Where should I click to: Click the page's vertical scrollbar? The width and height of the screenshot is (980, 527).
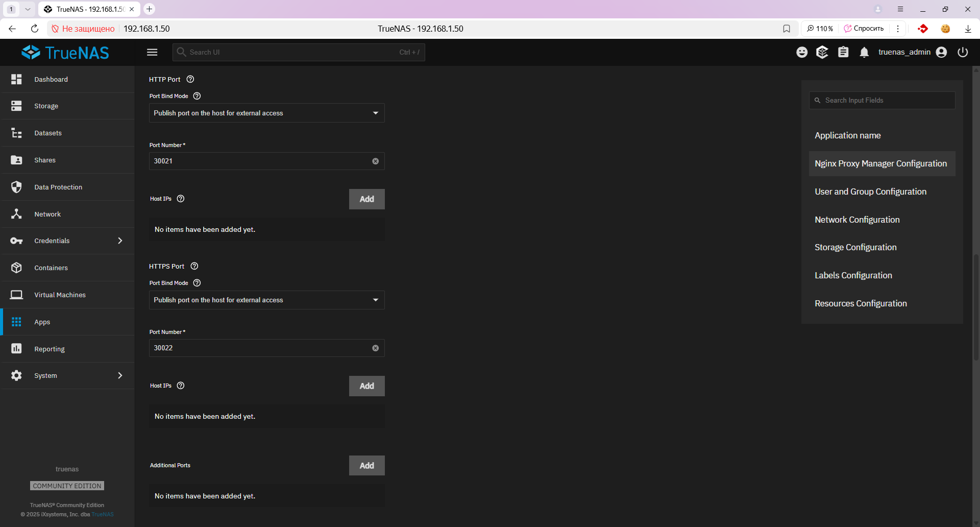coord(976,306)
